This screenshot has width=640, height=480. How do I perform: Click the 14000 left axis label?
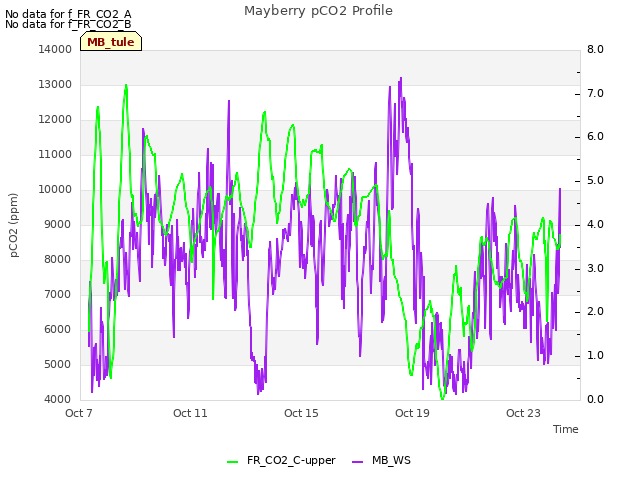point(55,49)
